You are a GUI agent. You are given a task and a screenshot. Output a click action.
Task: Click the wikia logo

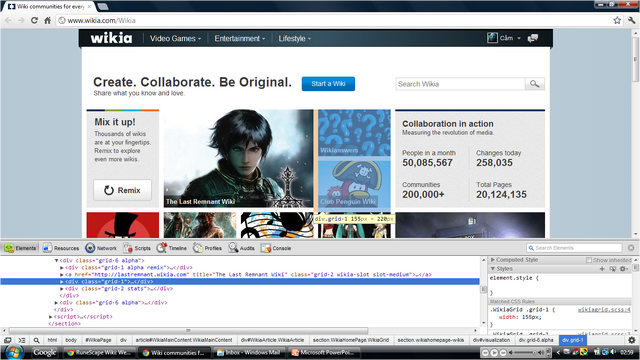[x=111, y=38]
